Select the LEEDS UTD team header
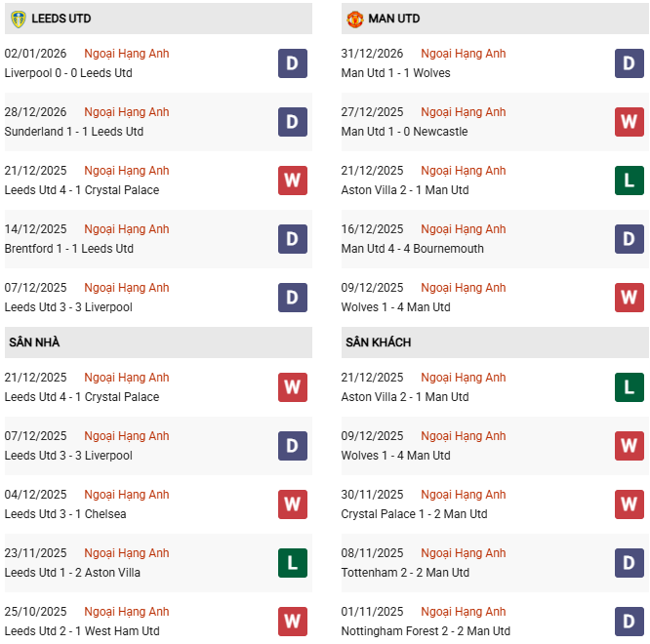 tap(61, 19)
